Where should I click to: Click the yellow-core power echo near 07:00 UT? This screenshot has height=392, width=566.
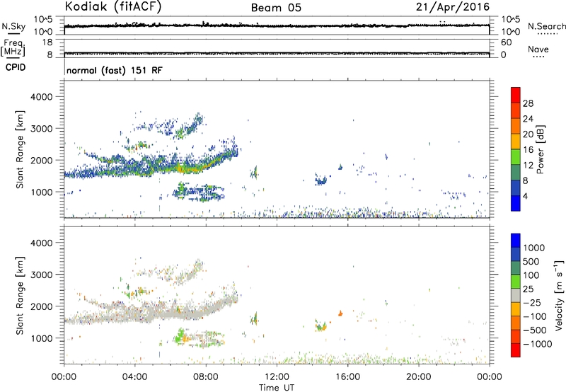pos(191,168)
